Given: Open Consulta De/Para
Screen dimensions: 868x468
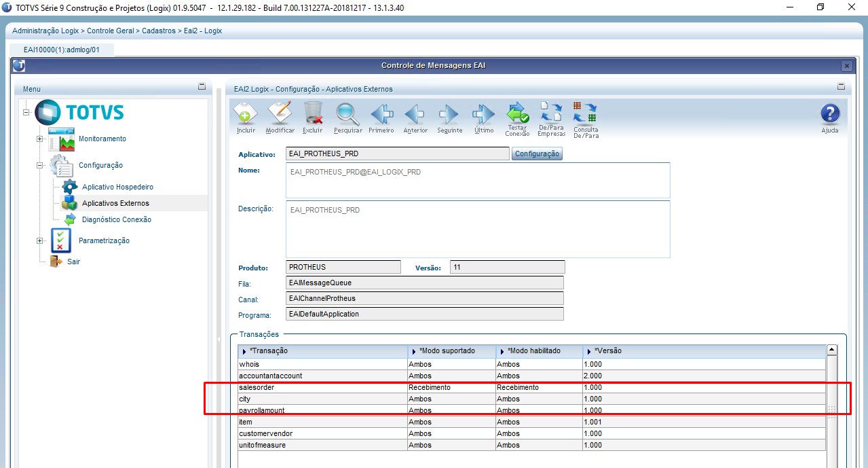Looking at the screenshot, I should click(x=585, y=120).
